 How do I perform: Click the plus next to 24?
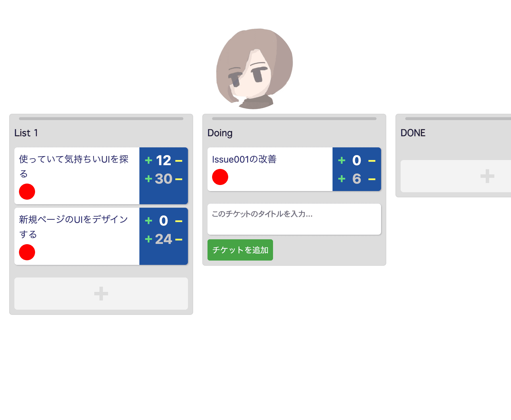(x=149, y=239)
